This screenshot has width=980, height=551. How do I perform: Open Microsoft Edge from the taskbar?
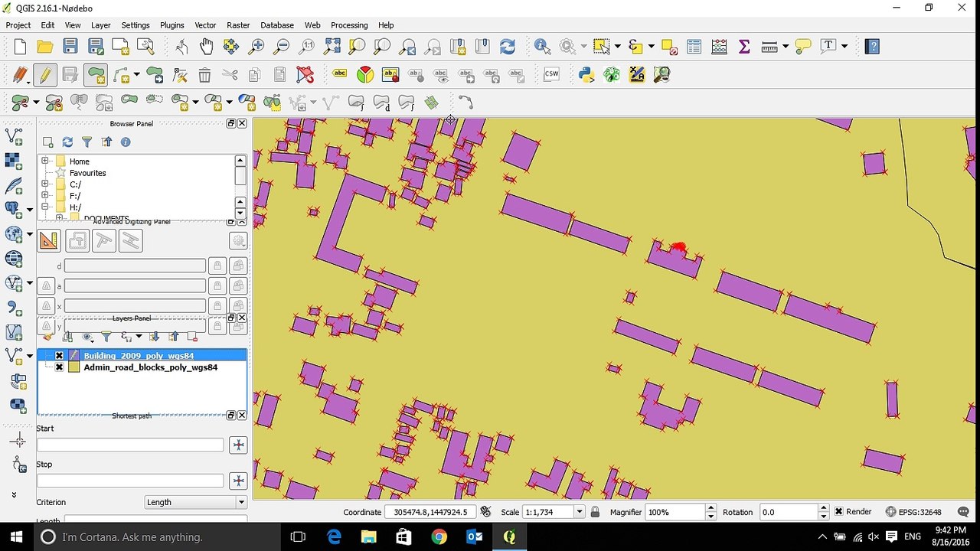click(x=335, y=537)
